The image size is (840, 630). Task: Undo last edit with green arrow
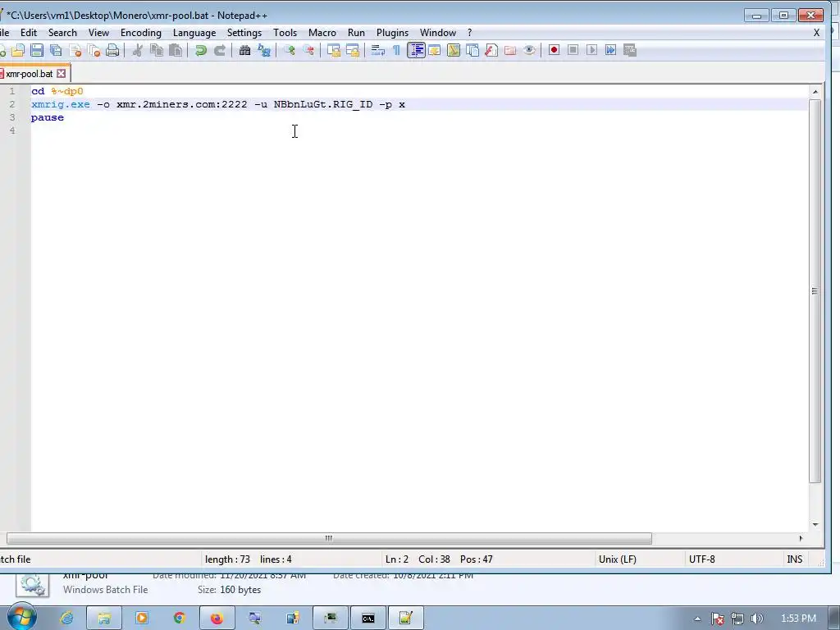[200, 50]
